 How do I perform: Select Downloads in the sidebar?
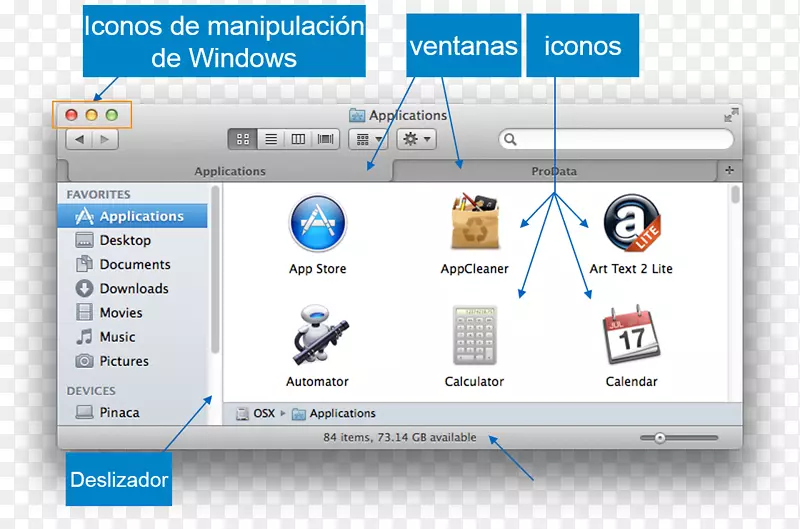click(133, 288)
